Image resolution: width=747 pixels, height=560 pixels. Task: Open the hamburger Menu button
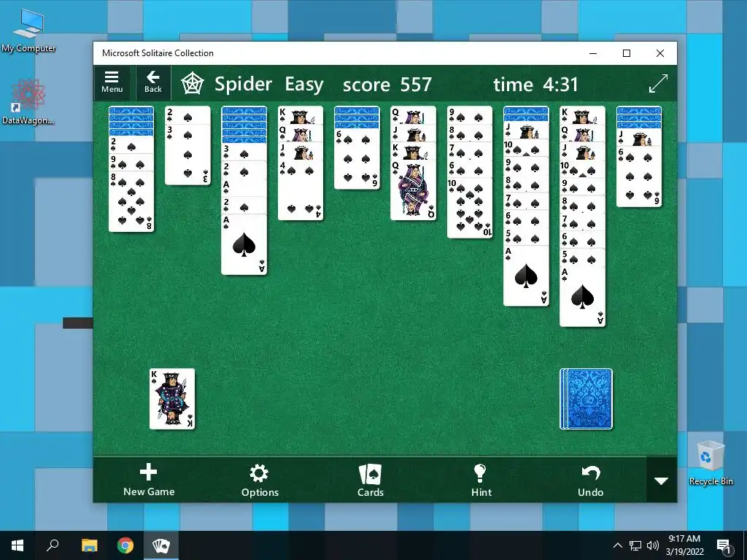[x=112, y=83]
